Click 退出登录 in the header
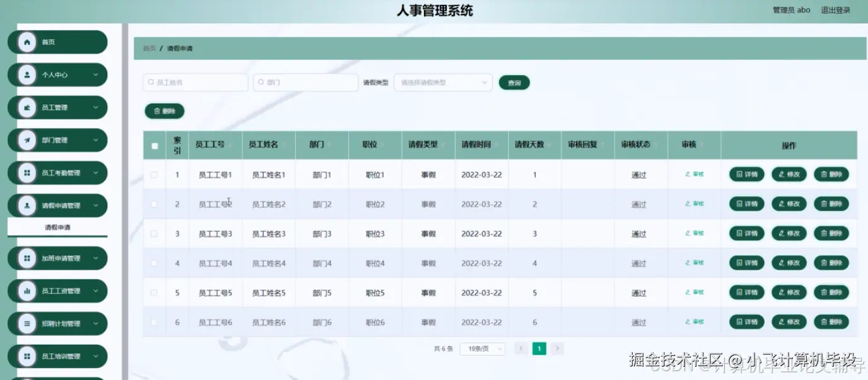Image resolution: width=868 pixels, height=380 pixels. pyautogui.click(x=835, y=10)
